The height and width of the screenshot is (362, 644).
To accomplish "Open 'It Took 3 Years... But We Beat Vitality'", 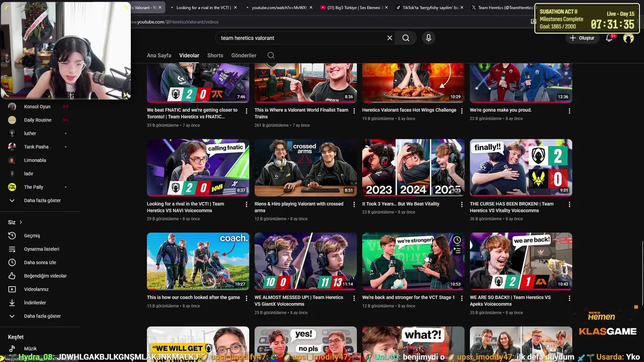I will (x=400, y=204).
